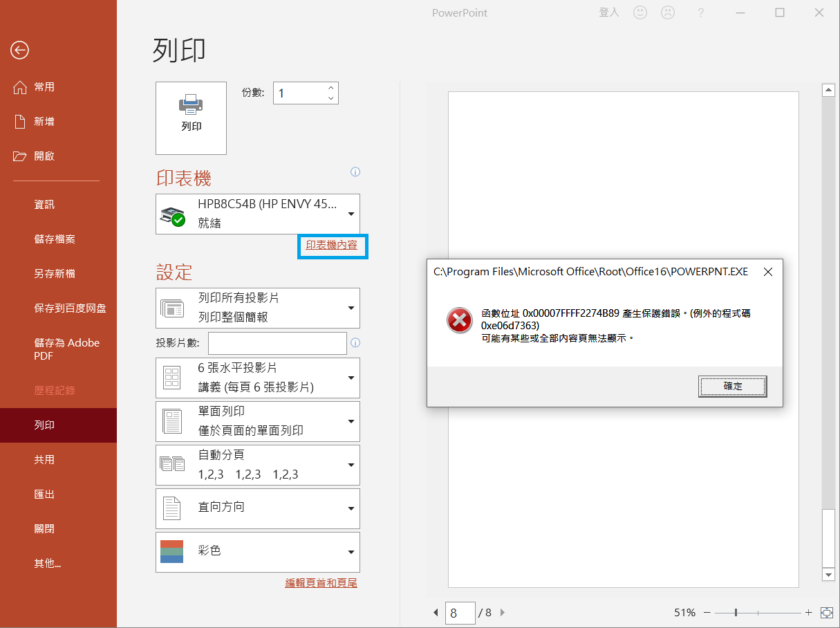Viewport: 840px width, 628px height.
Task: Decrease copies with the down stepper arrow
Action: point(331,98)
